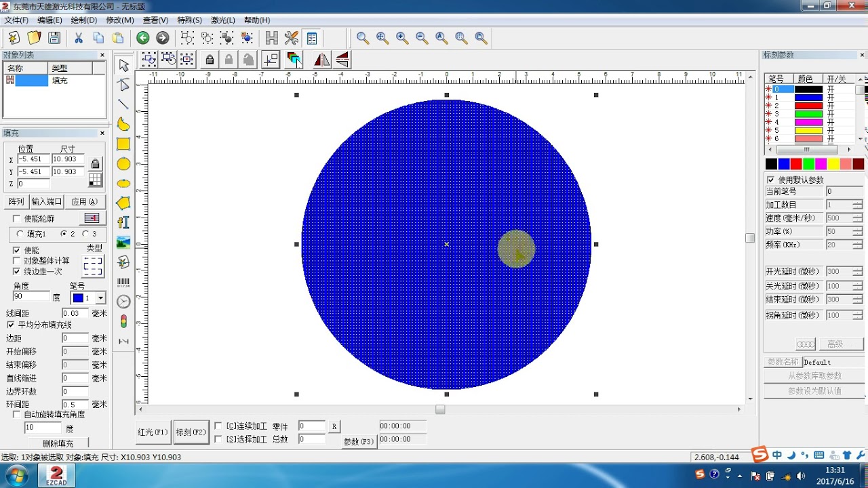Click the green Undo arrow icon

[142, 38]
